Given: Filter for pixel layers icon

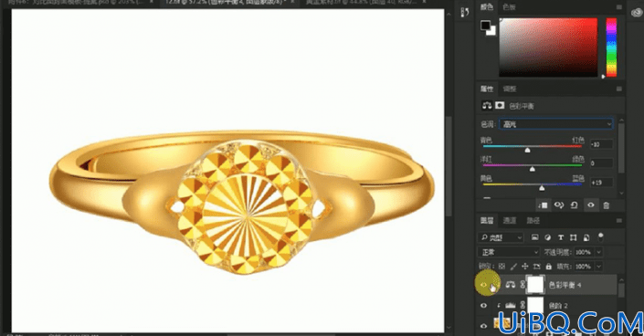Looking at the screenshot, I should (534, 237).
